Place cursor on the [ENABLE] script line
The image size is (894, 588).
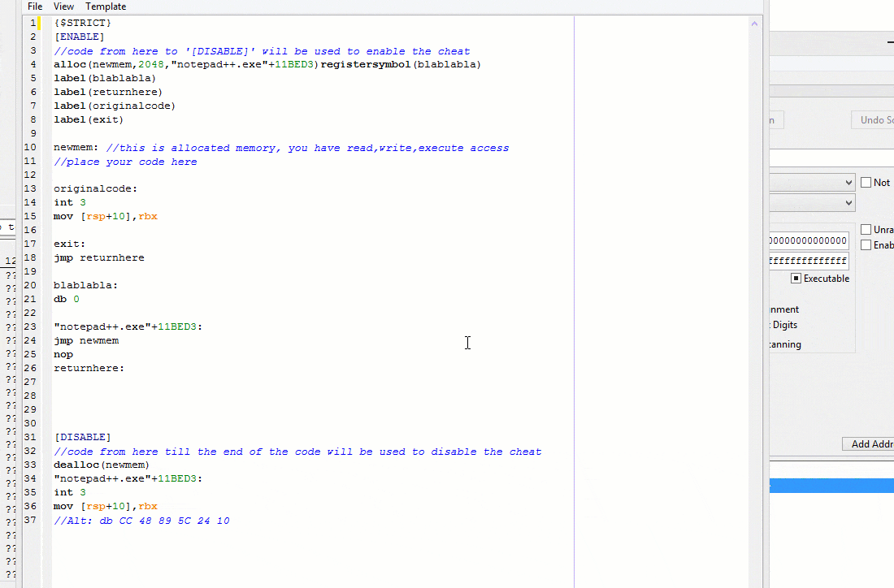click(79, 36)
